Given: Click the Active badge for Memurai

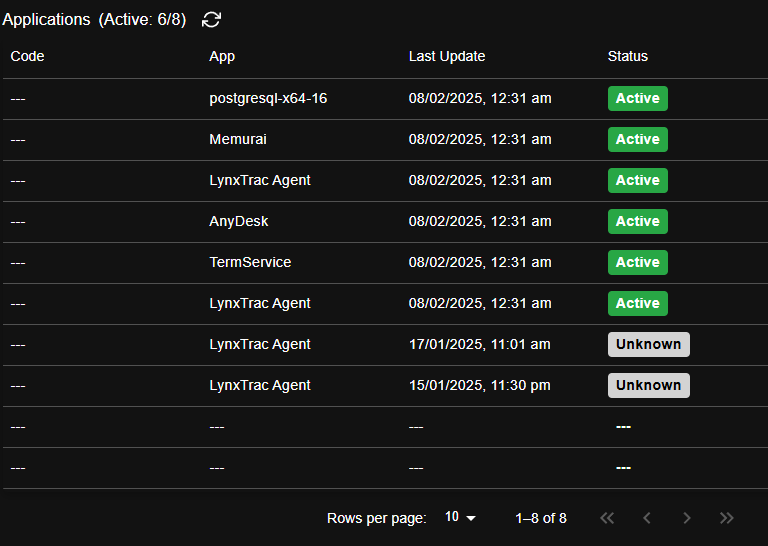Looking at the screenshot, I should click(x=638, y=140).
